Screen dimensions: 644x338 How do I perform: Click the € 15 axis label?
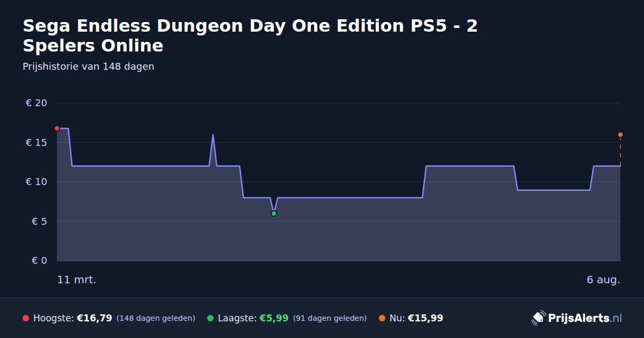[x=36, y=143]
